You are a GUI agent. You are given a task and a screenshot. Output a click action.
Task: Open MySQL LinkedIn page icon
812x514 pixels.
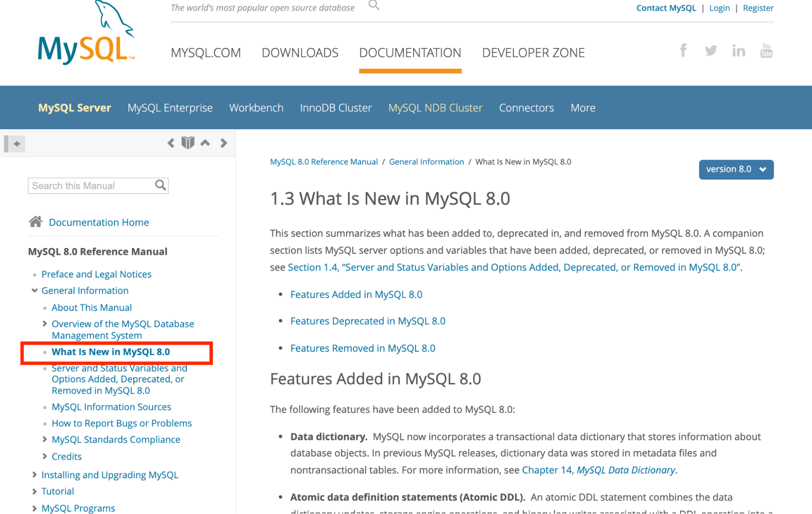tap(738, 51)
